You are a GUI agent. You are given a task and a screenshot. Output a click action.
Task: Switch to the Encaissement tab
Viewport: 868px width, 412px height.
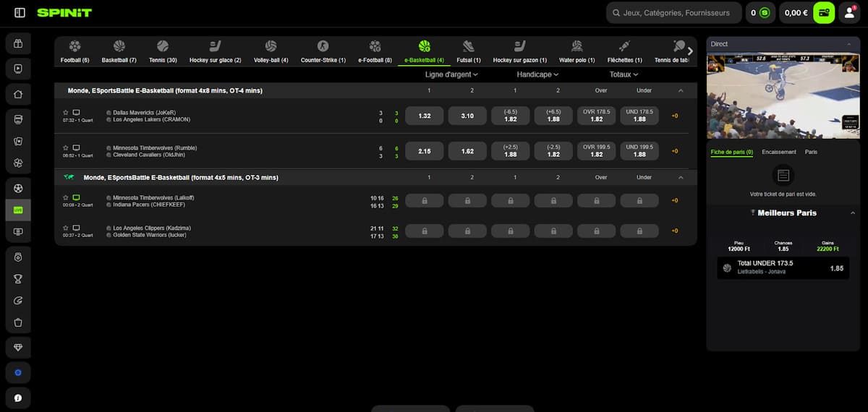779,152
